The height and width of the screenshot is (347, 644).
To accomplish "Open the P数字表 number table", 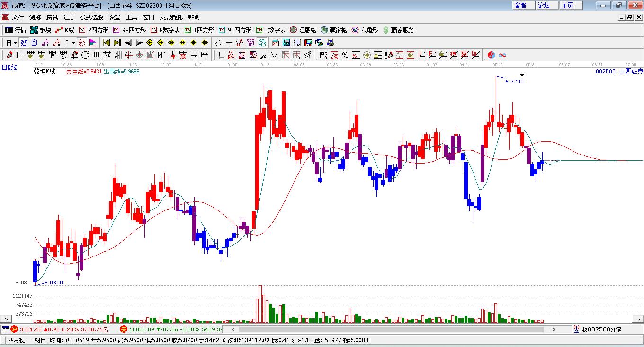I will pyautogui.click(x=165, y=30).
